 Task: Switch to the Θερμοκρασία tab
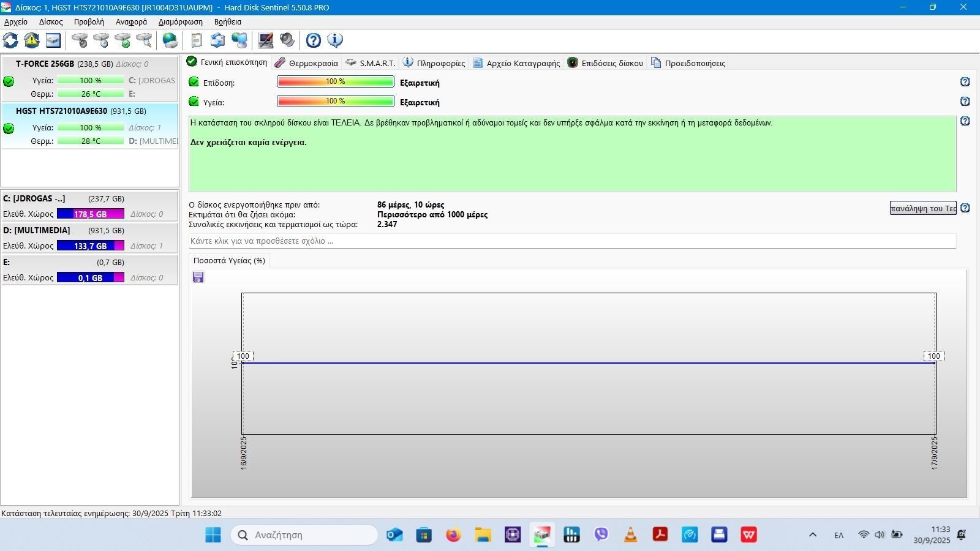click(306, 63)
